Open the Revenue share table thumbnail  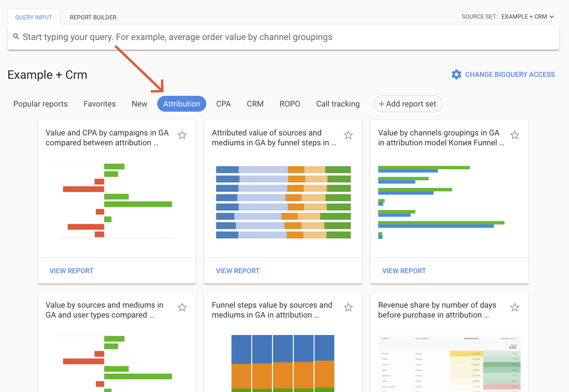click(449, 363)
